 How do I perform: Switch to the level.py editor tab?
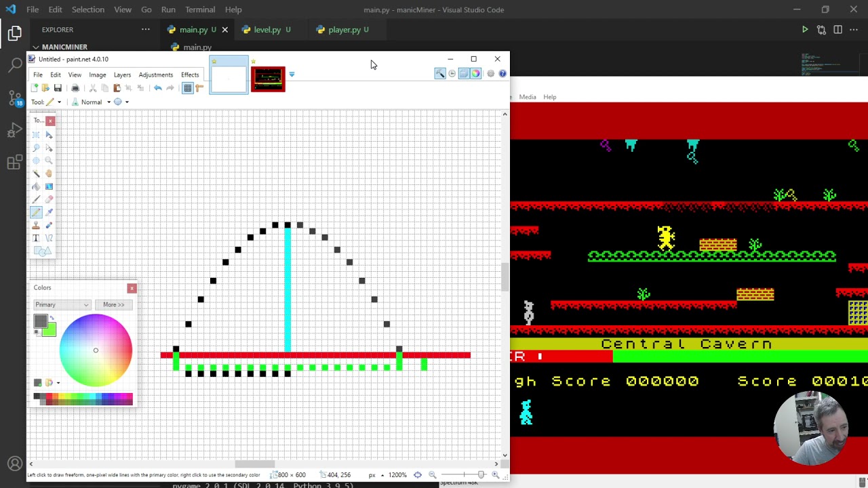267,30
